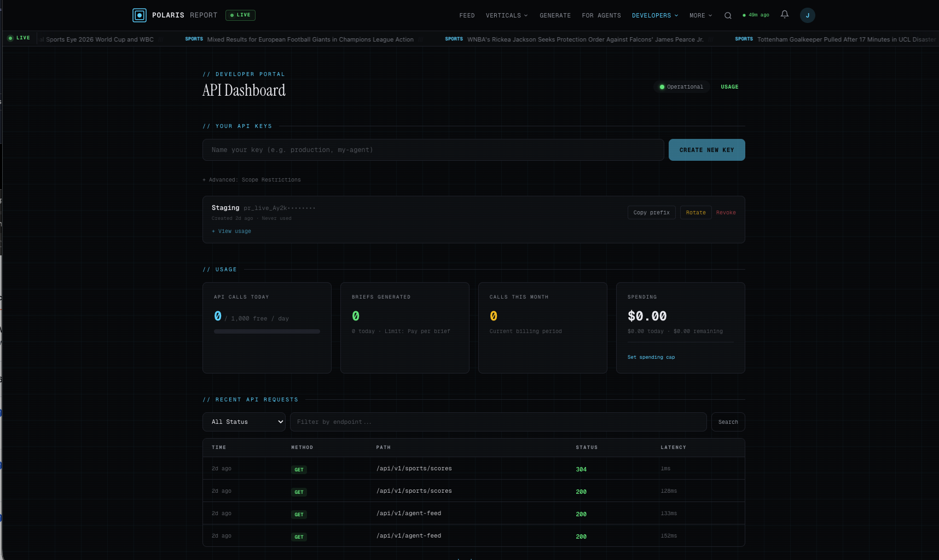The height and width of the screenshot is (560, 939).
Task: Click the GET badge in the 152ms row
Action: click(x=299, y=537)
